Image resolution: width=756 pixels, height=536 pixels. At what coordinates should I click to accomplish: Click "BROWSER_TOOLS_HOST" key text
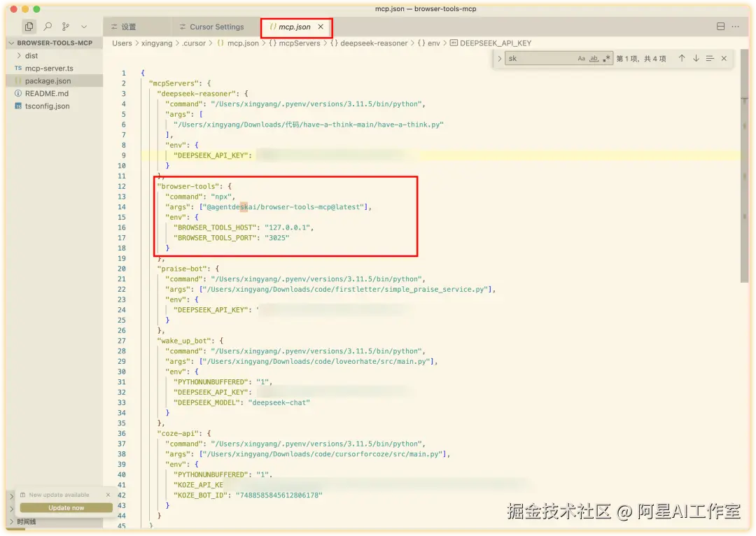click(215, 227)
